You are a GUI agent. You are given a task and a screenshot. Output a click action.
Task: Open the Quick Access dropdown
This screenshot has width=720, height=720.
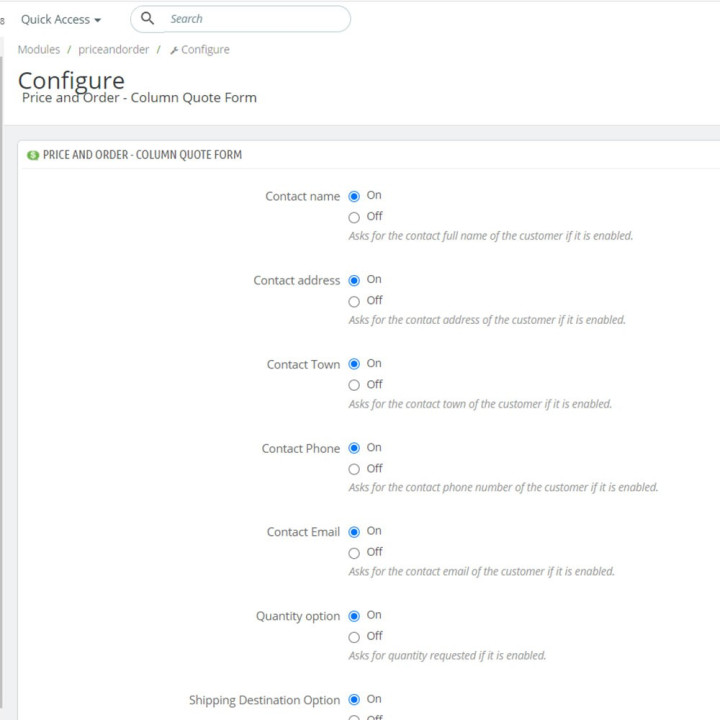(61, 19)
